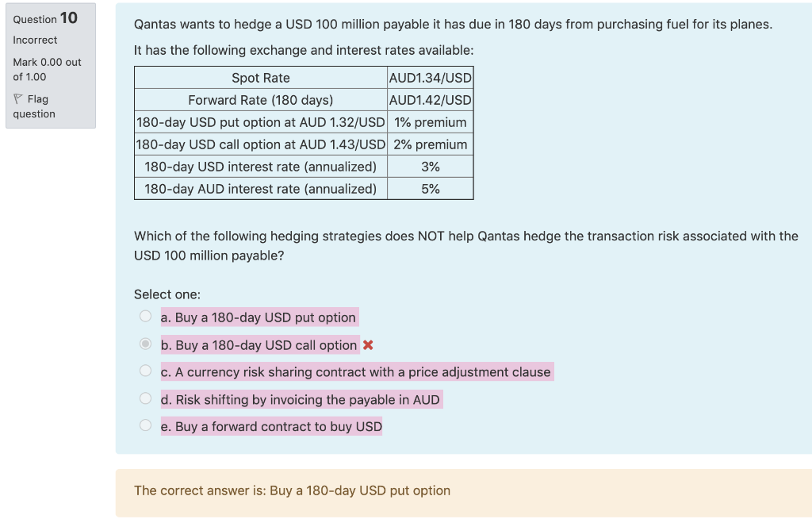
Task: Click the Spot Rate table row
Action: (260, 77)
